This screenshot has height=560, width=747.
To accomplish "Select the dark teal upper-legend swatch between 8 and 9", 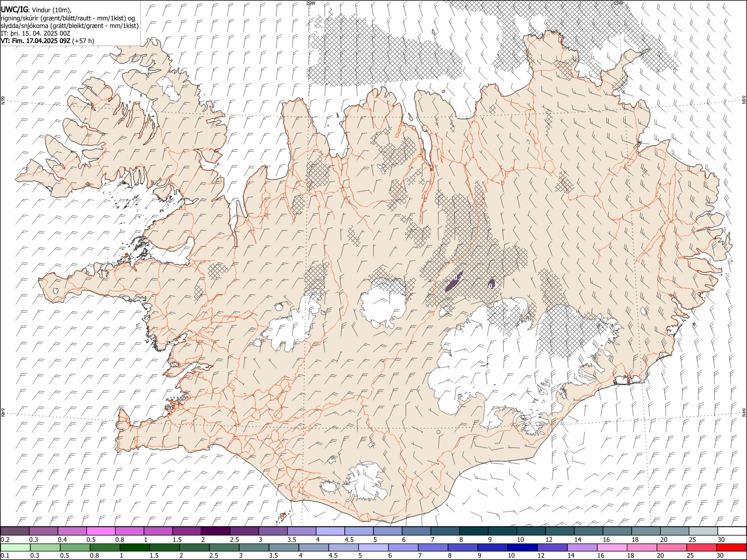I will [473, 531].
